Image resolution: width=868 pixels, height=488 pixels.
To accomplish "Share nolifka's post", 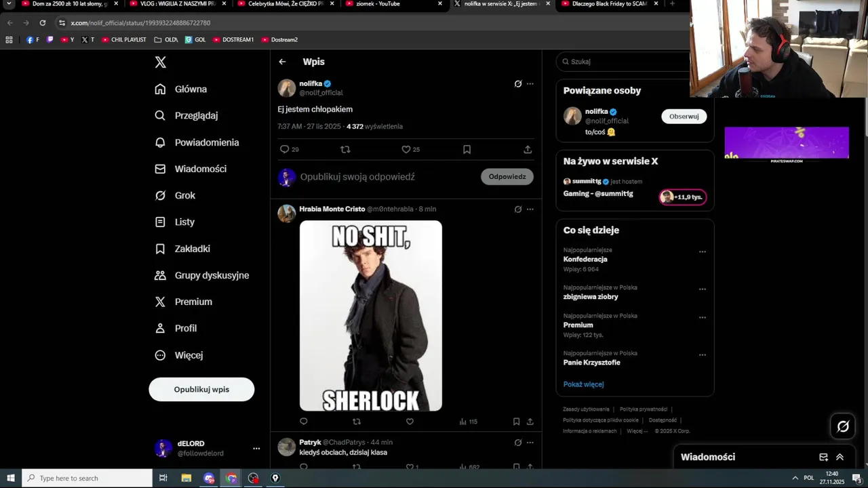I will pos(528,149).
